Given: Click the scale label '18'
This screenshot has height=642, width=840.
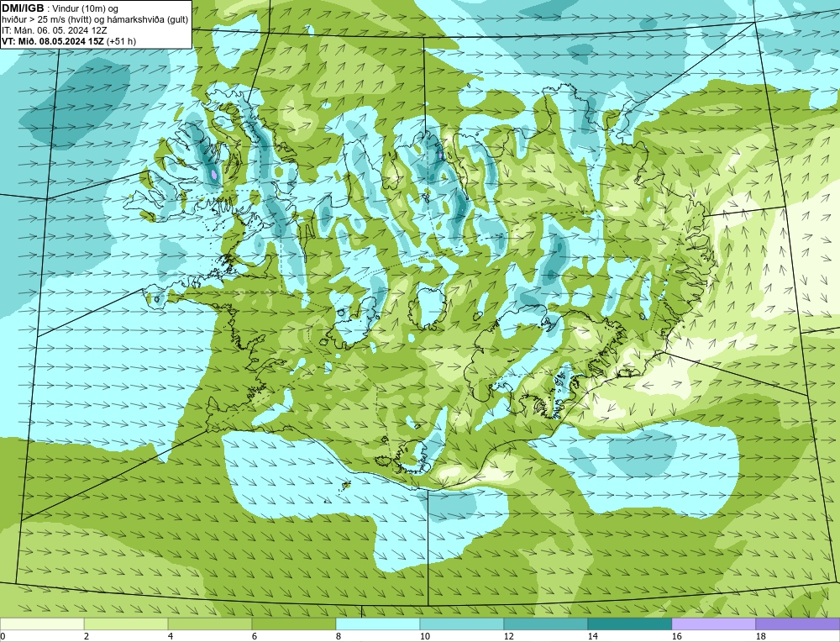Looking at the screenshot, I should tap(760, 636).
